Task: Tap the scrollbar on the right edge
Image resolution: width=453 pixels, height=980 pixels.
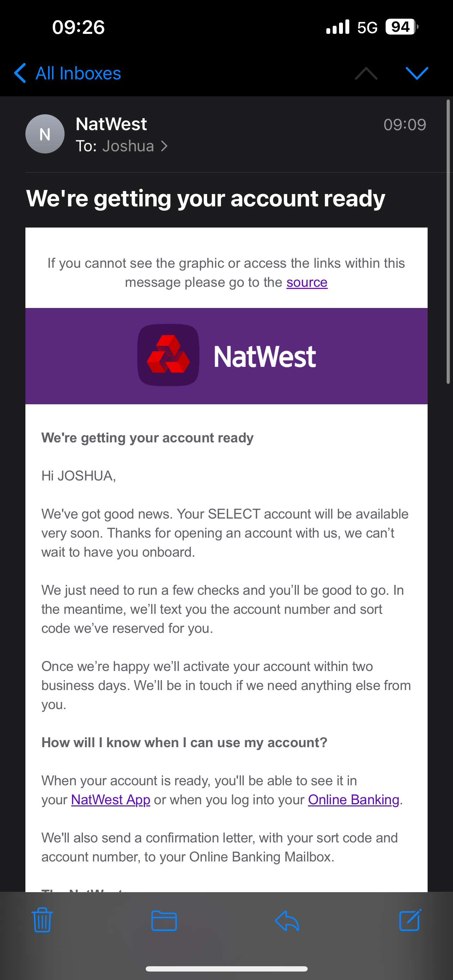Action: point(448,242)
